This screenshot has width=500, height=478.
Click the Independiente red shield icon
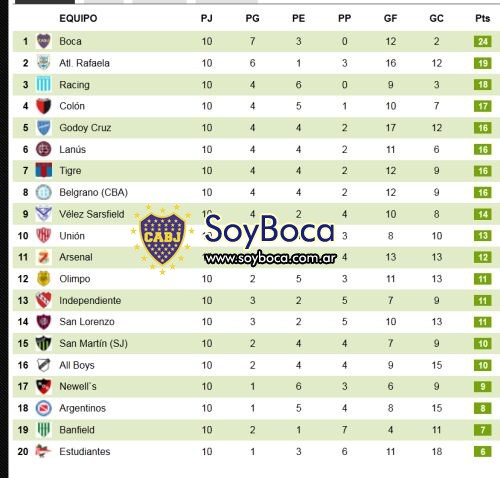click(44, 300)
